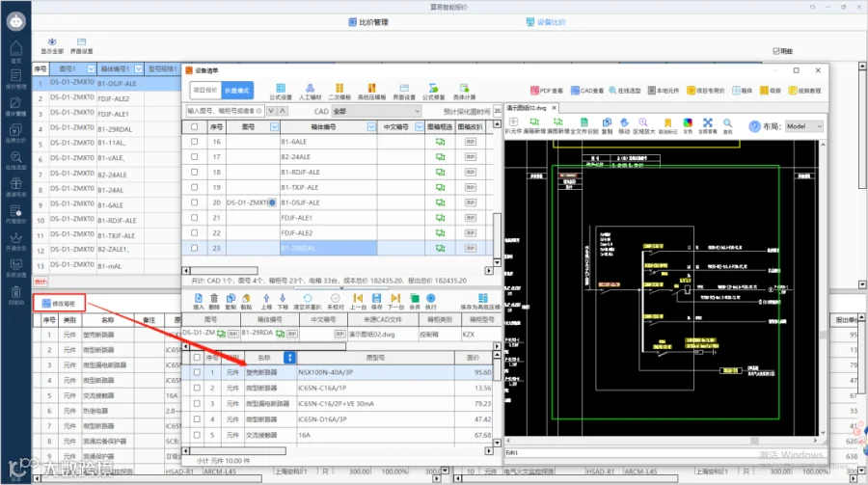Screen dimensions: 868x485
Task: Tick checkbox for row 16 B1-6ALE
Action: click(x=194, y=142)
